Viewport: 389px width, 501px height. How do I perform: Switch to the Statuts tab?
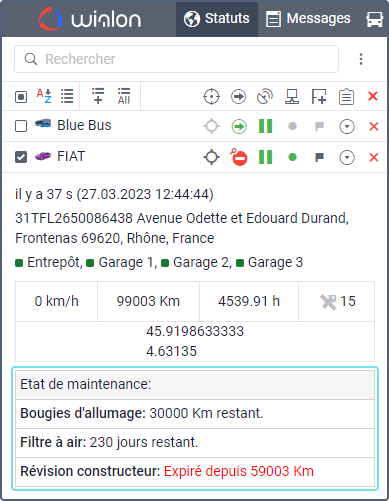(217, 19)
